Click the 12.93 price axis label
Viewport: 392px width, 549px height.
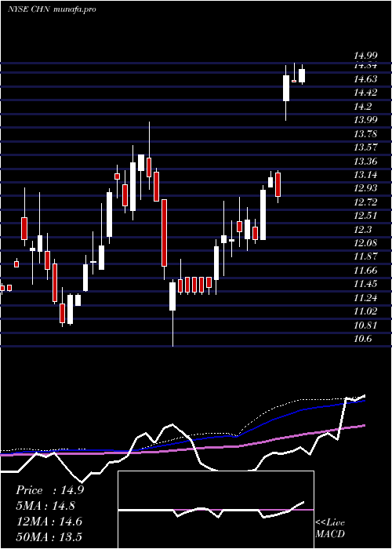(365, 188)
